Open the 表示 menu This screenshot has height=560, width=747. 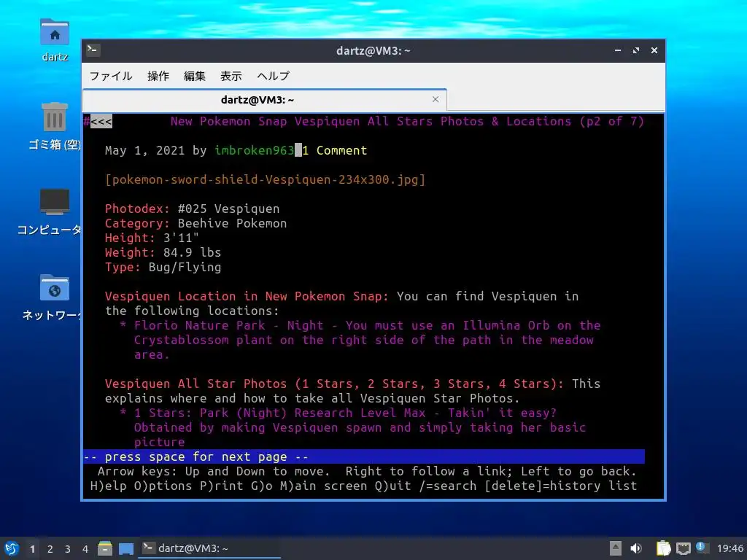[231, 76]
